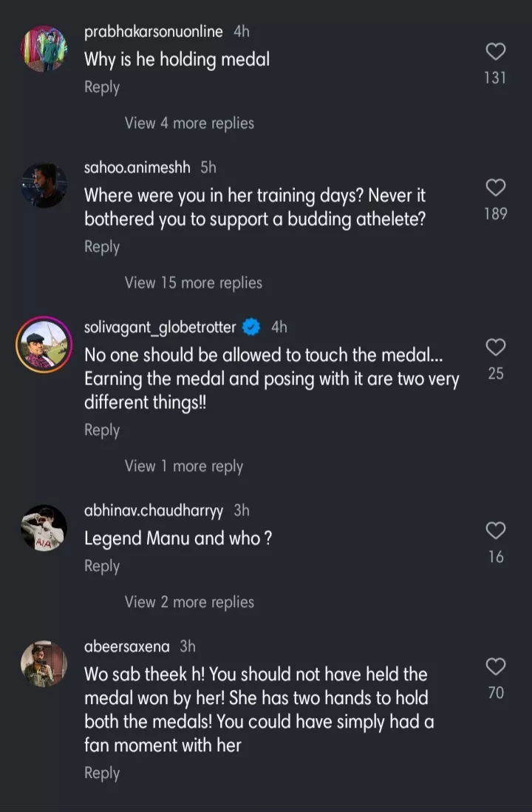The height and width of the screenshot is (812, 532).
Task: Tap the heart on sahoo.animeshh's comment
Action: coord(495,188)
